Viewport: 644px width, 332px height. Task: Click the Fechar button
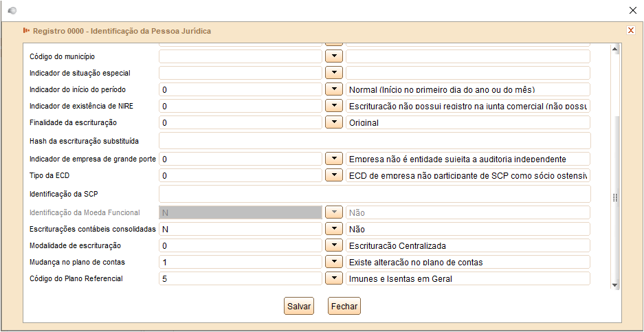(344, 307)
